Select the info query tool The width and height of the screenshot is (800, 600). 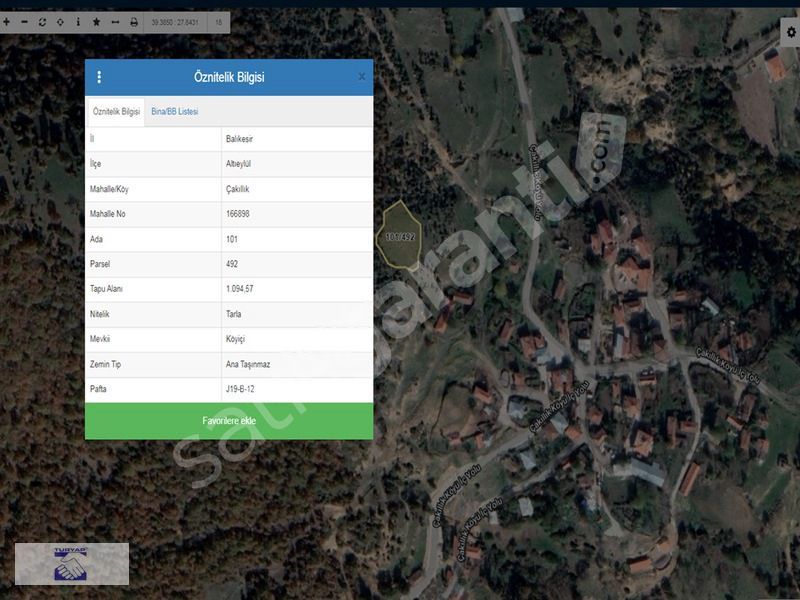pyautogui.click(x=78, y=21)
